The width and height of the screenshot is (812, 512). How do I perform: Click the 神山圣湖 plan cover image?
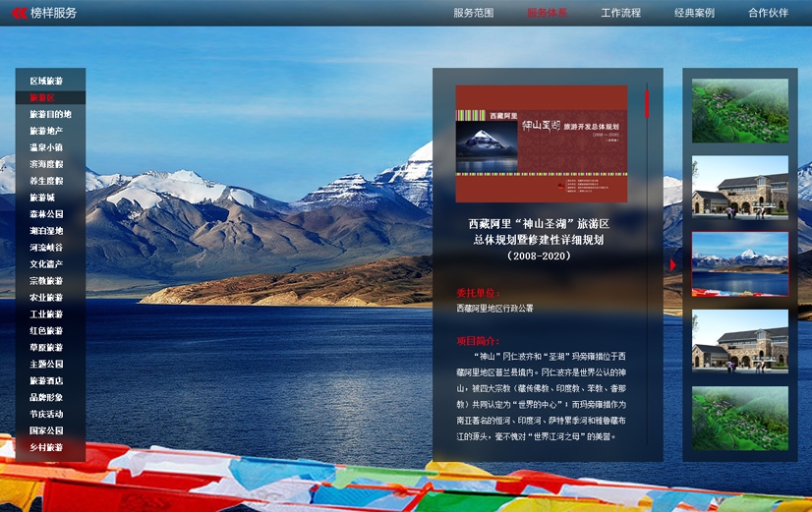point(541,143)
